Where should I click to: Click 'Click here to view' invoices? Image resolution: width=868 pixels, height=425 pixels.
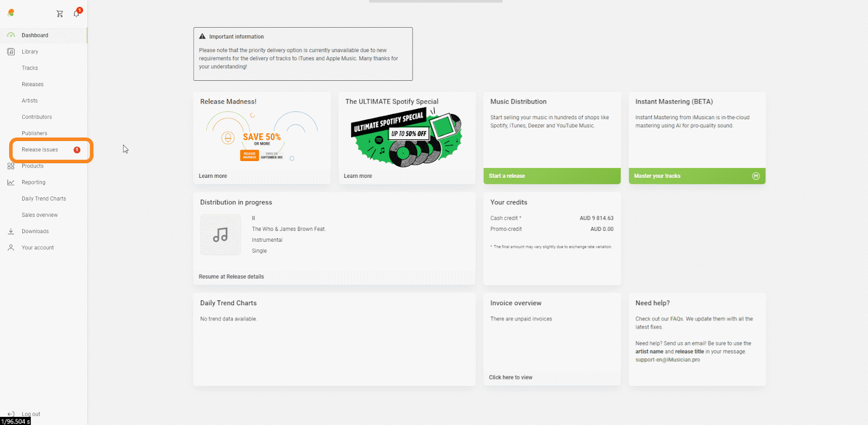point(510,377)
